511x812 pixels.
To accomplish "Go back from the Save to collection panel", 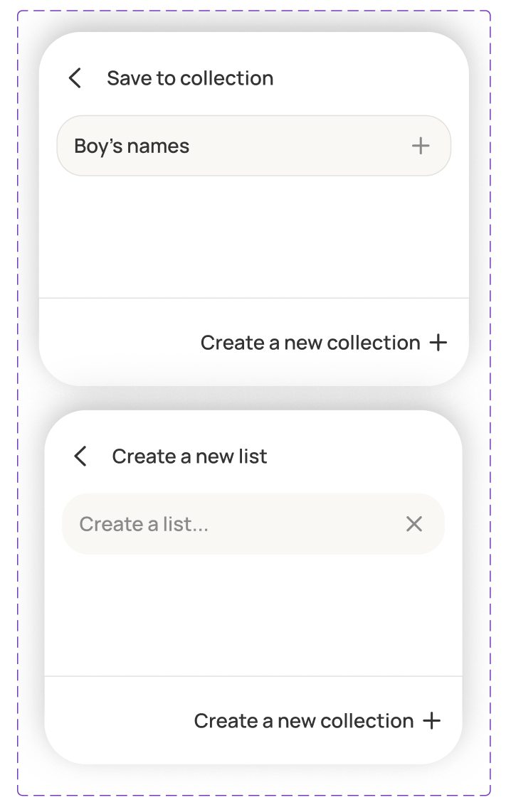I will tap(75, 78).
